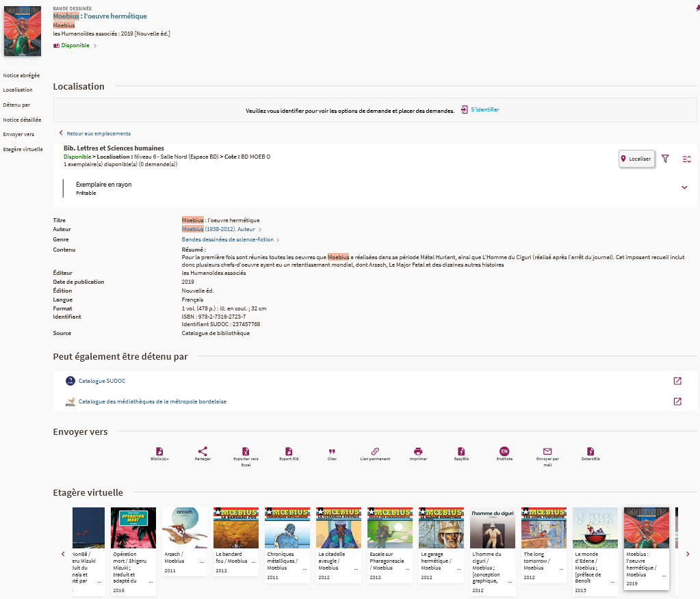Open external link icon for médiathèques catalogue

click(x=677, y=401)
